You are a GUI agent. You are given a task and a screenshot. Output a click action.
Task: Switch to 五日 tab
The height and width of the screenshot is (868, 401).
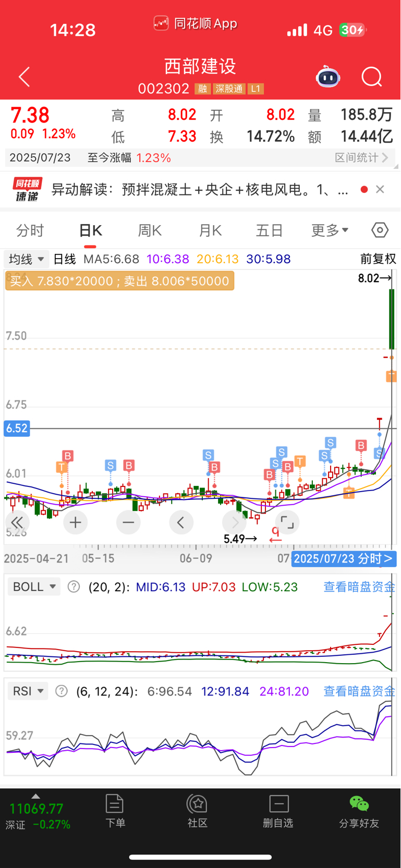(x=270, y=230)
